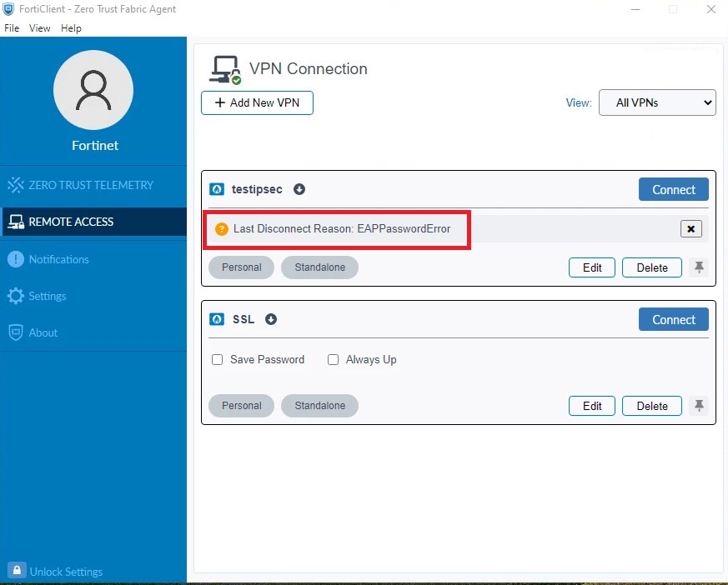The image size is (728, 585).
Task: Select Remote Access in sidebar
Action: pyautogui.click(x=93, y=222)
